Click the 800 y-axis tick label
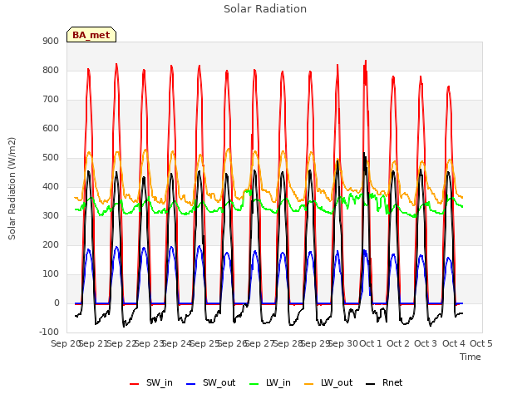 tap(51, 70)
